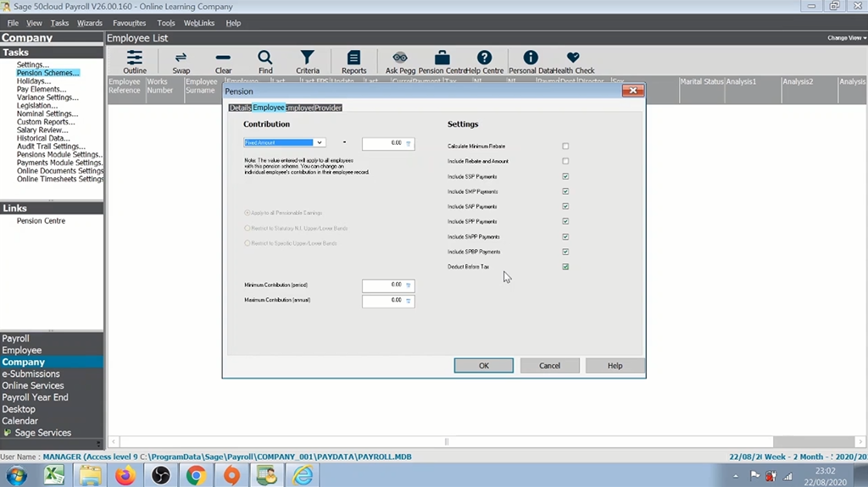Open the Fixed Amount contribution dropdown
This screenshot has height=487, width=868.
(320, 142)
